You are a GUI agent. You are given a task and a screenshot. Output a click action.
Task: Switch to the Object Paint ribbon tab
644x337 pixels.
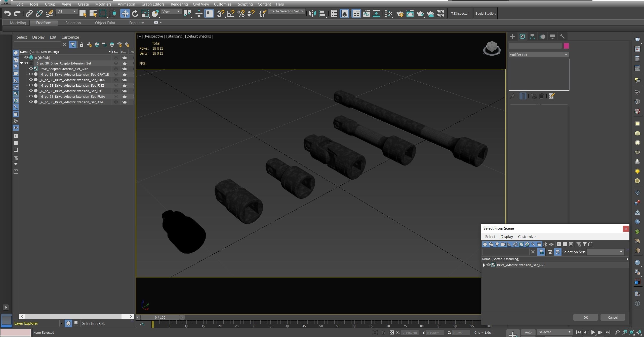[x=105, y=23]
